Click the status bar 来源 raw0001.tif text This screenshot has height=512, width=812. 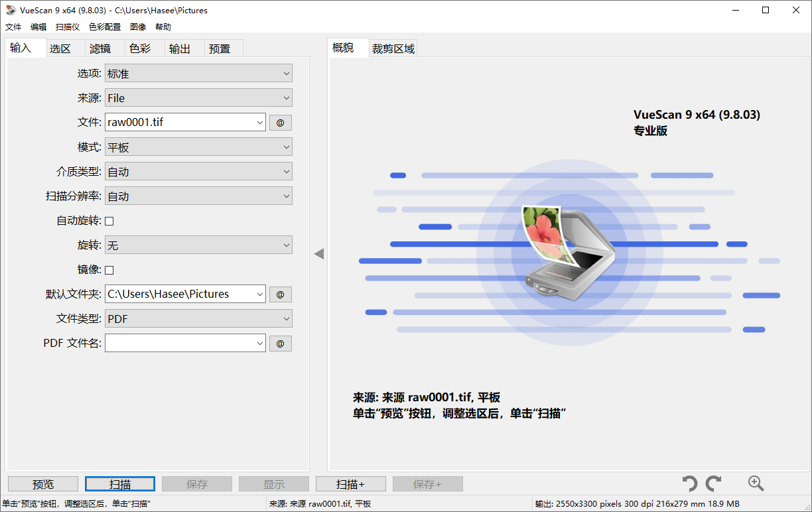[320, 505]
